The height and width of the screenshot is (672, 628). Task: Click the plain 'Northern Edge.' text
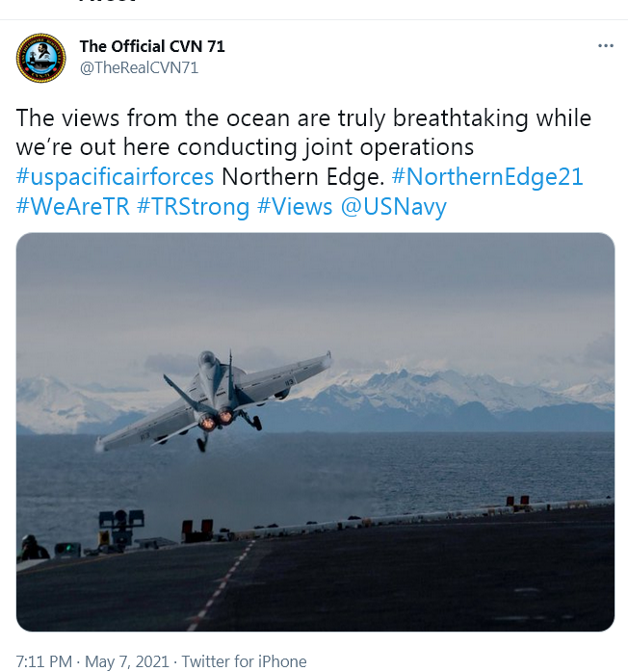point(302,176)
